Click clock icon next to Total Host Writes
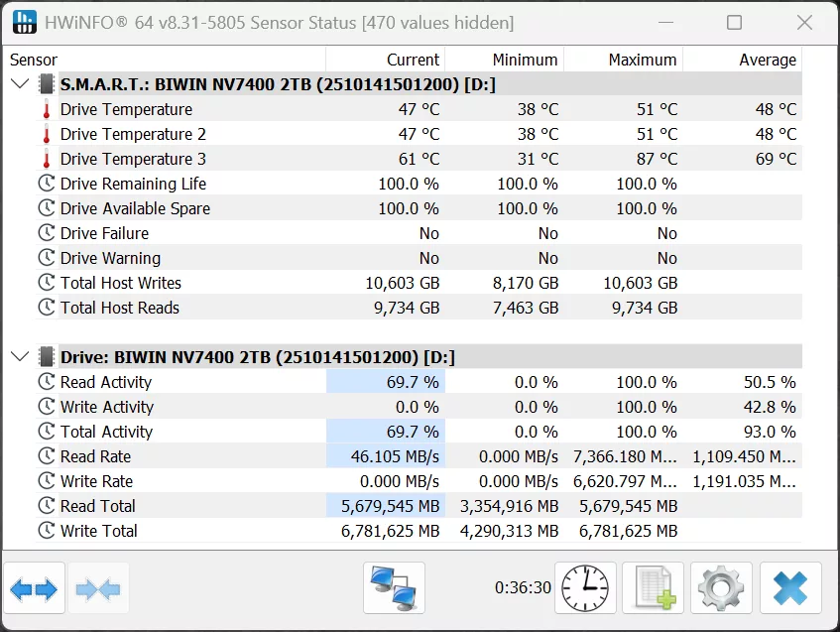 [x=47, y=283]
